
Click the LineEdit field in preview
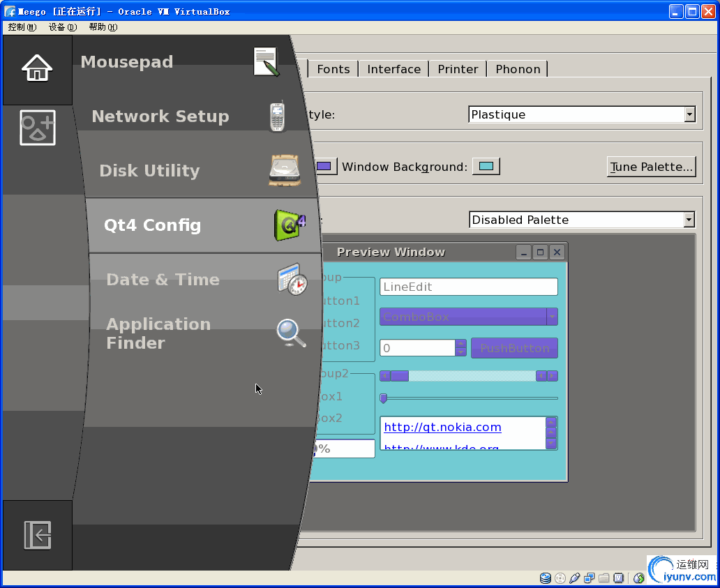468,287
